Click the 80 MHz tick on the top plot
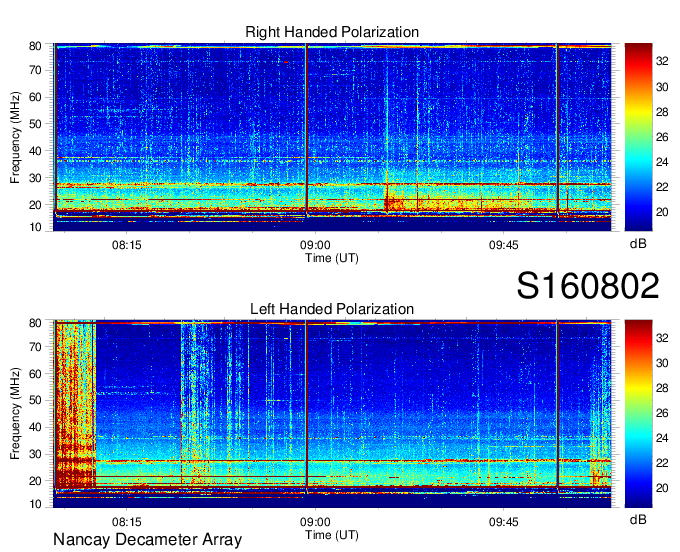The width and height of the screenshot is (680, 552). click(x=35, y=46)
